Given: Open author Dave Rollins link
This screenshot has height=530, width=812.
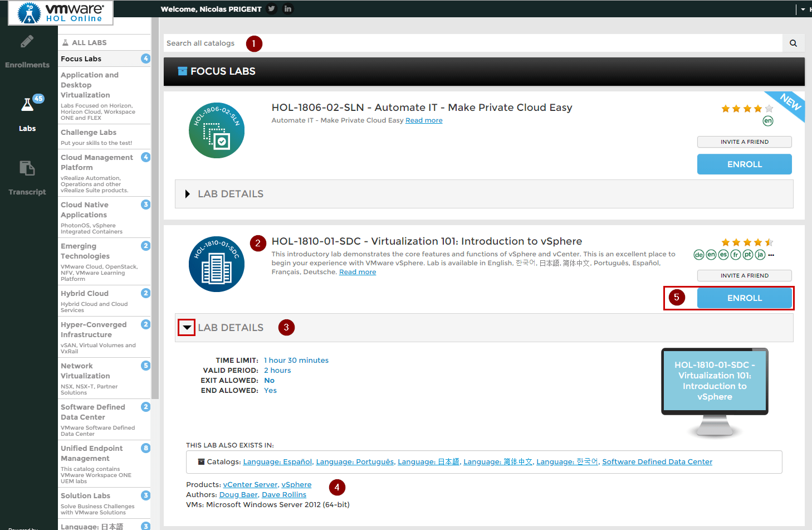Looking at the screenshot, I should [x=284, y=495].
